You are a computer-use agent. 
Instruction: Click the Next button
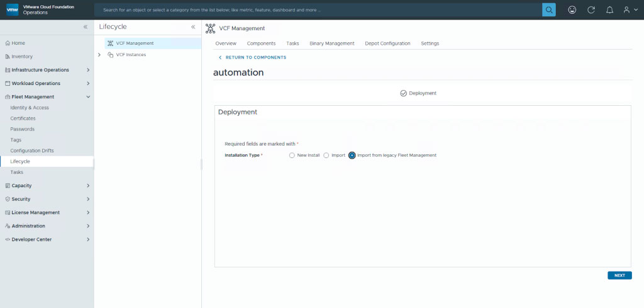[x=619, y=275]
